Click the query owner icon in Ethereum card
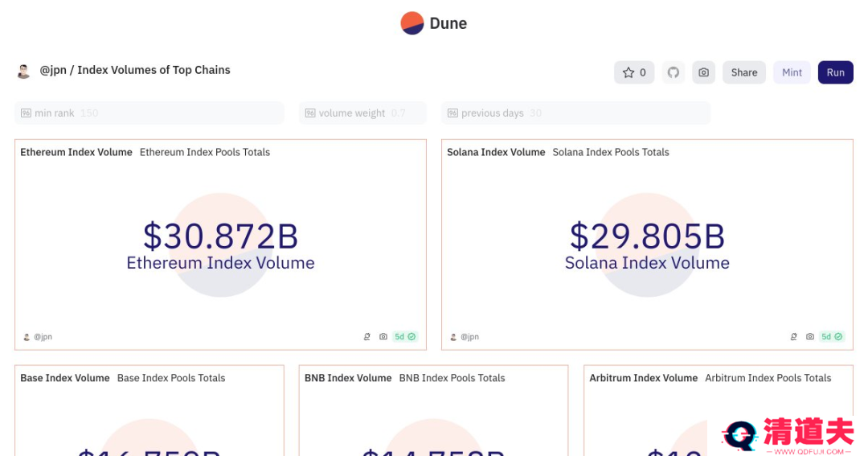868x456 pixels. click(366, 336)
